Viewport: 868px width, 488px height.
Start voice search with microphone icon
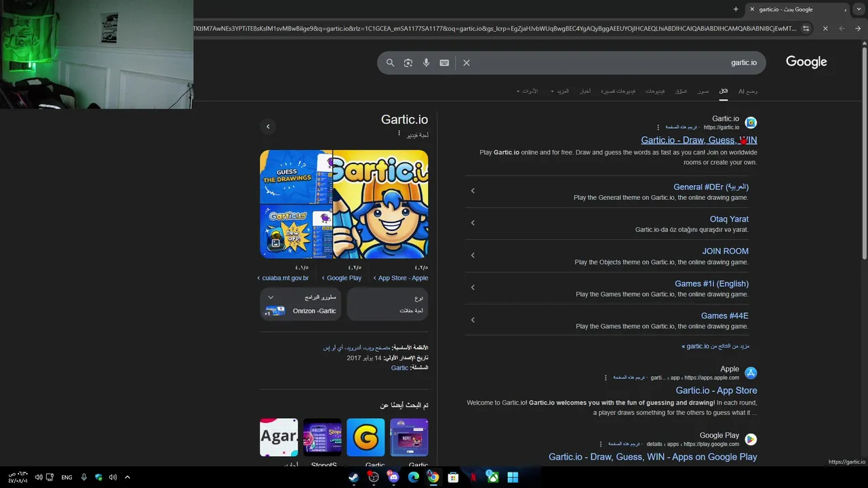(x=426, y=62)
